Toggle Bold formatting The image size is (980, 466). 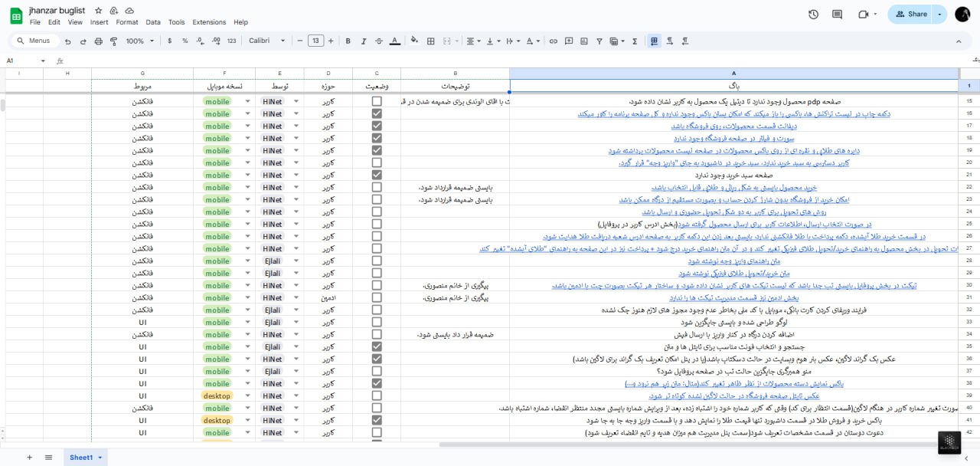tap(348, 41)
